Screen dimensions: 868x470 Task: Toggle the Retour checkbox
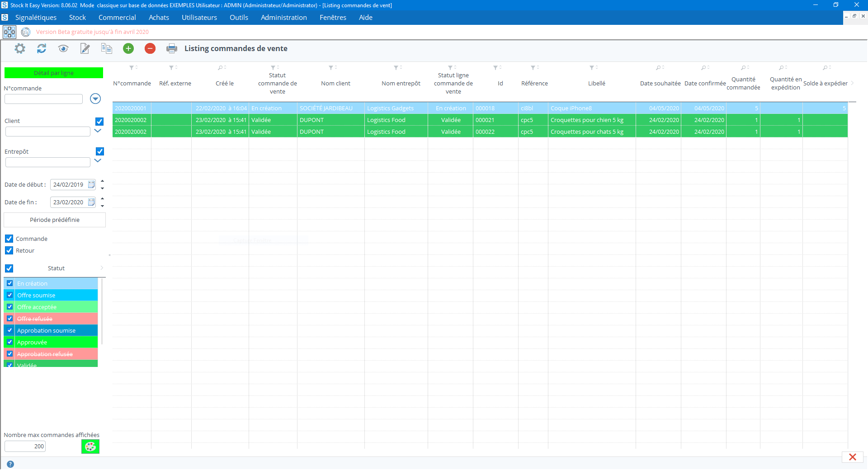pos(9,250)
